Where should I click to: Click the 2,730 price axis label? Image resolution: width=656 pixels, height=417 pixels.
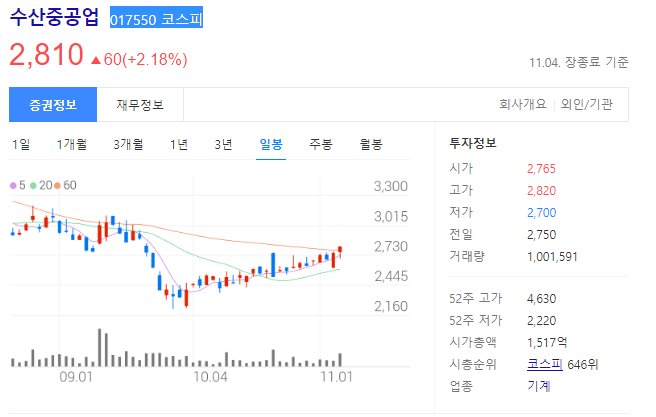390,246
